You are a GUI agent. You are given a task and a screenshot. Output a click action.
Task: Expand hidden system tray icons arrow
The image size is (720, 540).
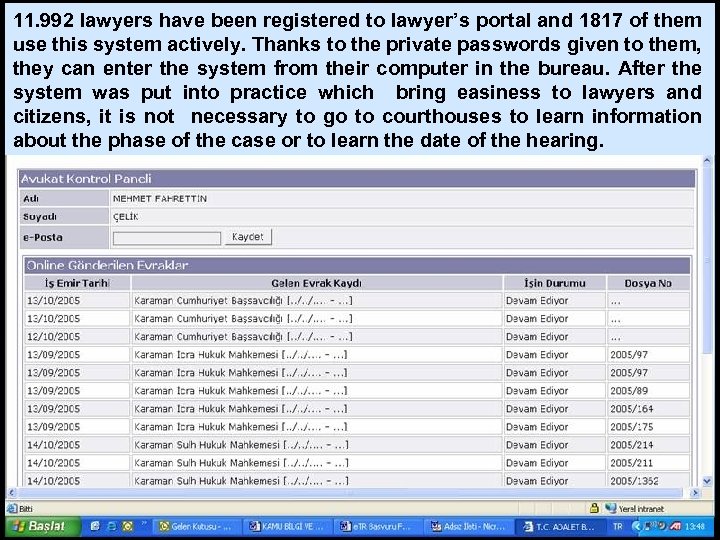636,526
